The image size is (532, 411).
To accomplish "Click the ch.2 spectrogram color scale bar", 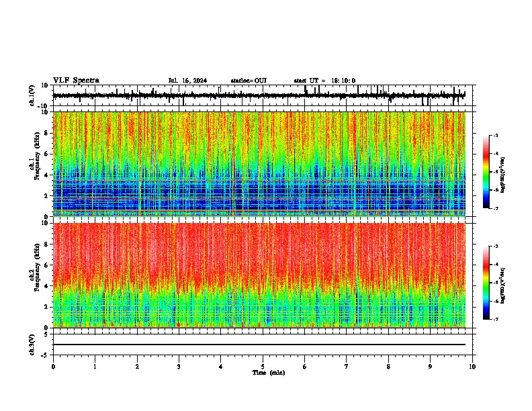I will point(486,283).
